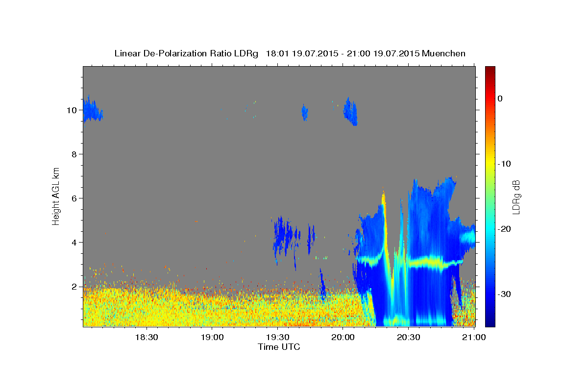Click the 20:00 time tick label

click(x=343, y=338)
